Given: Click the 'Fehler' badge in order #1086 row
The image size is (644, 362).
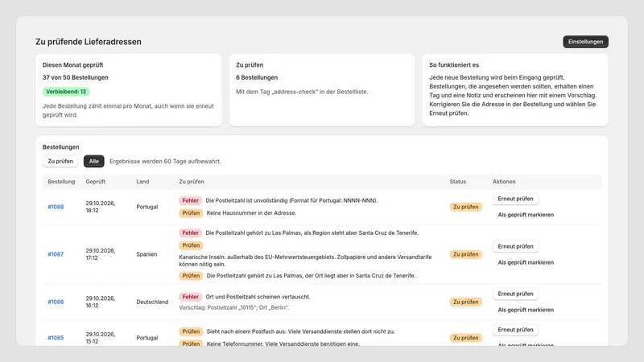Looking at the screenshot, I should click(190, 297).
